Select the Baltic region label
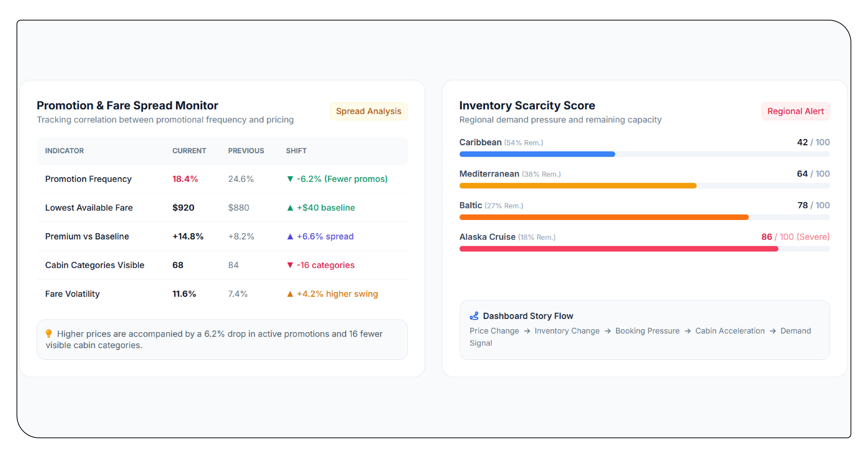Screen dimensions: 868x458 click(470, 205)
